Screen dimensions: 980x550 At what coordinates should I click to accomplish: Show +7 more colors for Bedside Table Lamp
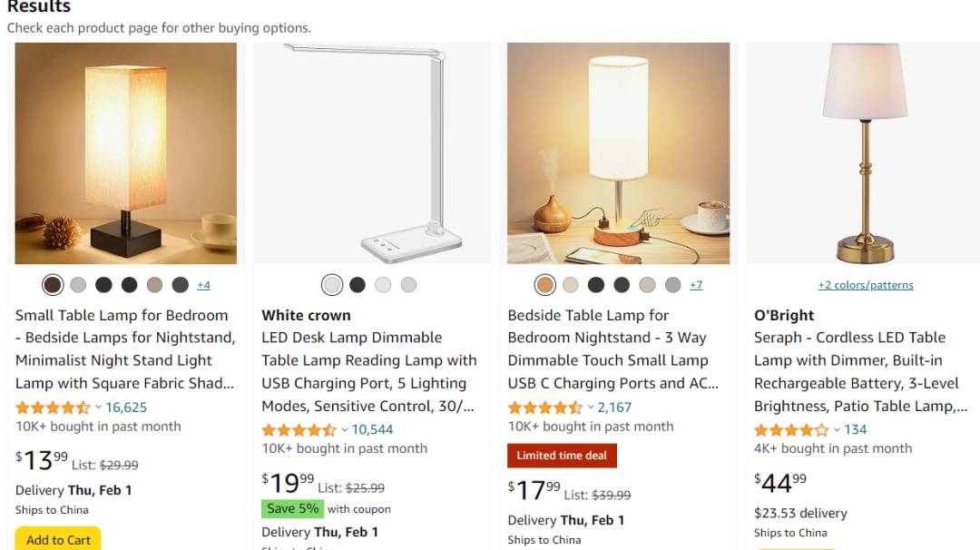point(696,285)
